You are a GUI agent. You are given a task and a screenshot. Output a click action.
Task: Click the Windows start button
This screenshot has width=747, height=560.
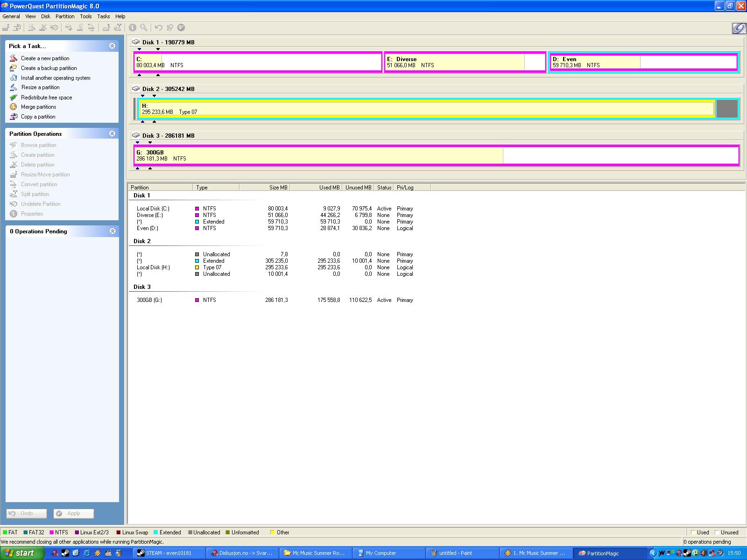pos(22,553)
